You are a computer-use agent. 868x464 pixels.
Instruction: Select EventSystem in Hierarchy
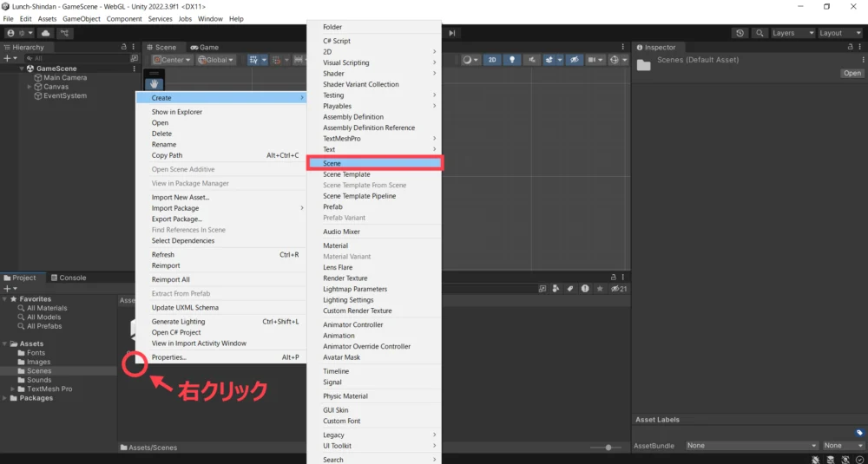point(65,95)
